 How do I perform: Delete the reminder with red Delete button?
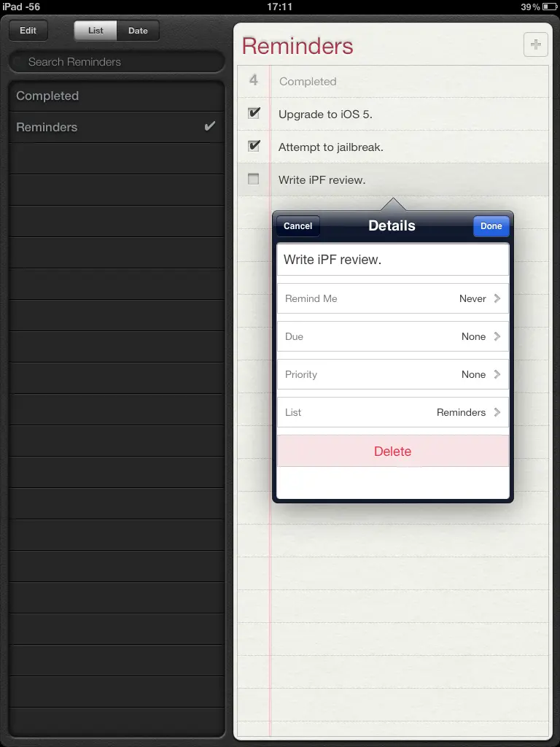pyautogui.click(x=392, y=452)
